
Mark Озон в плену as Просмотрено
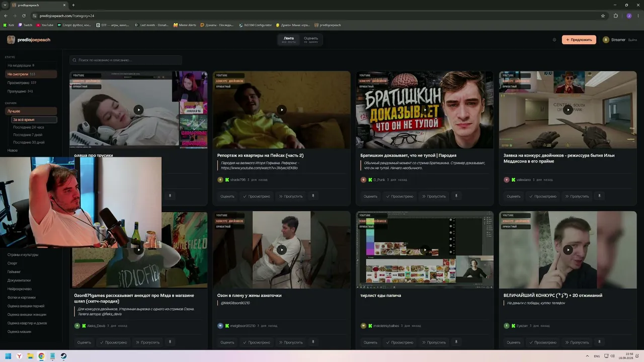coord(257,342)
